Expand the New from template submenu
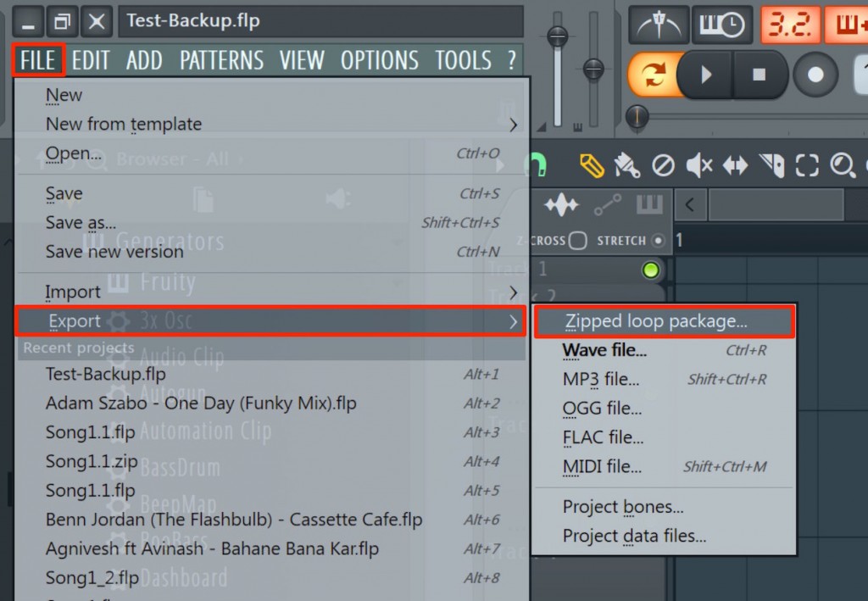This screenshot has height=601, width=868. tap(123, 124)
